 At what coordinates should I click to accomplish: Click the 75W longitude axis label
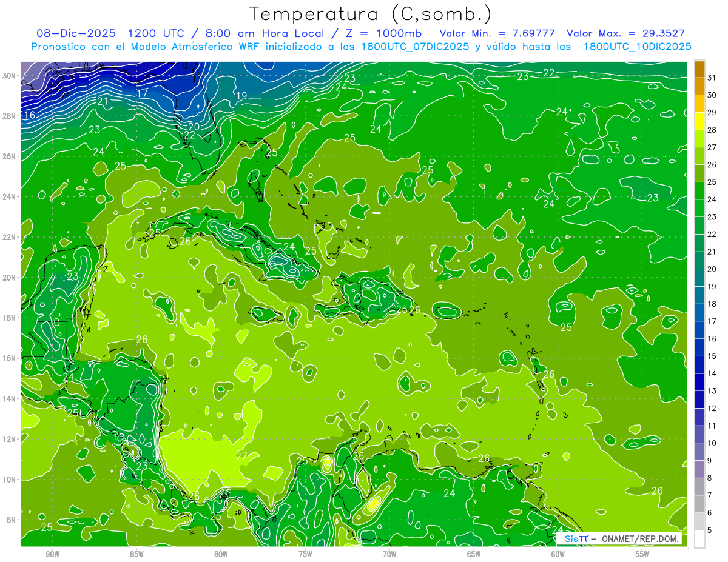point(305,554)
